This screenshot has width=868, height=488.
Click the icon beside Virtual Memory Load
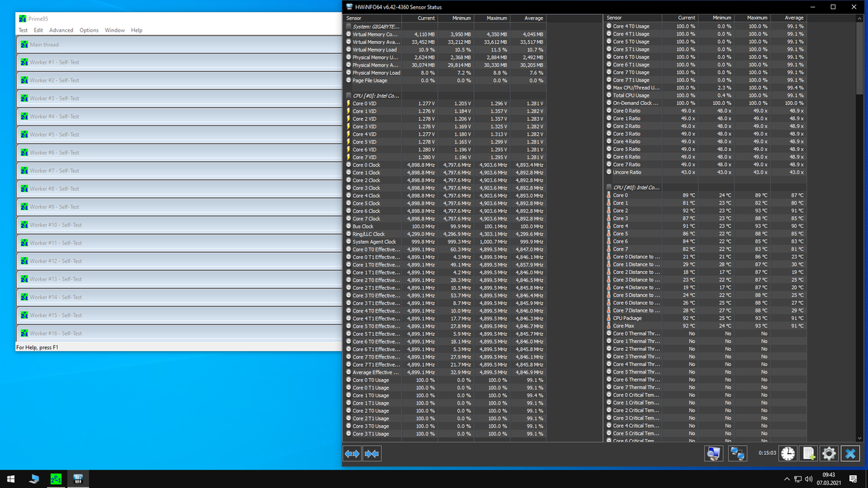pos(349,49)
